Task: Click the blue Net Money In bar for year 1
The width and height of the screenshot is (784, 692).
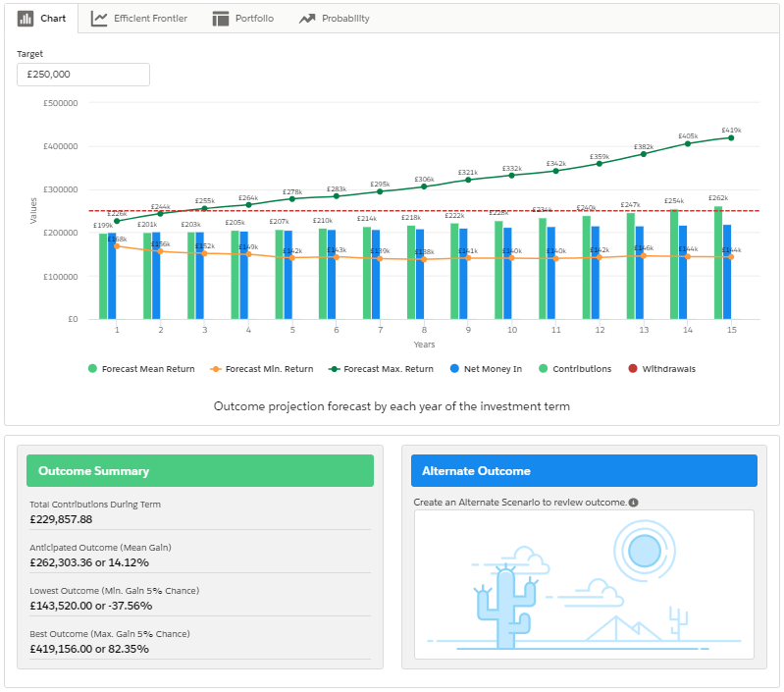Action: [112, 276]
